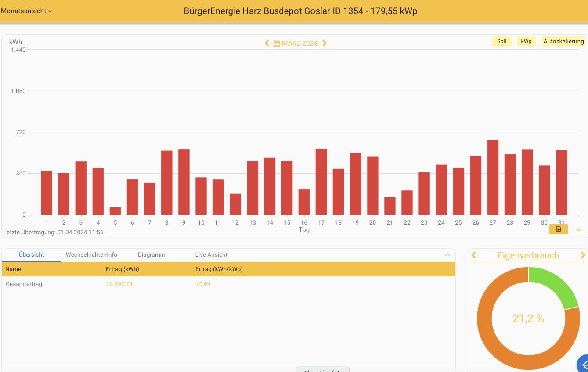
Task: Go to next month after März 2024
Action: [325, 43]
